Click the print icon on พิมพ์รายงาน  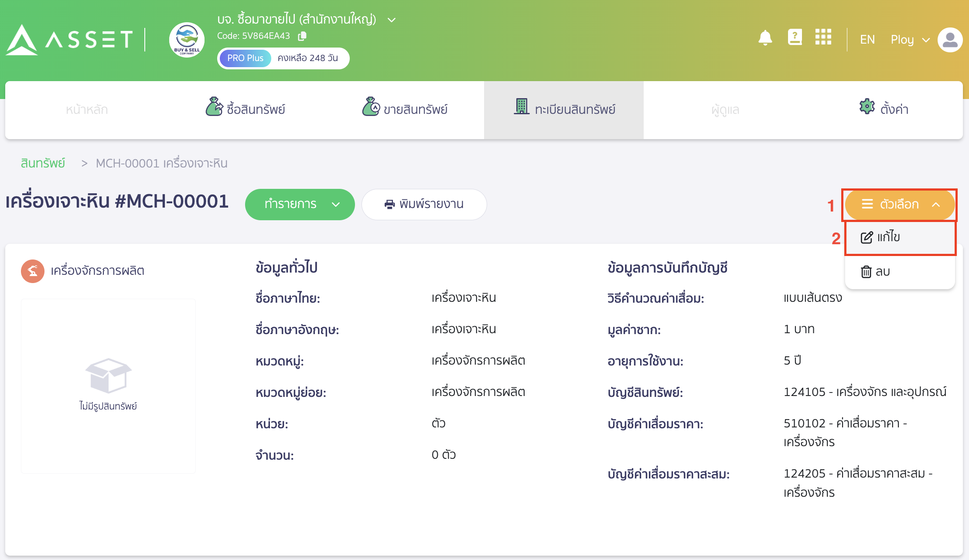click(x=389, y=204)
